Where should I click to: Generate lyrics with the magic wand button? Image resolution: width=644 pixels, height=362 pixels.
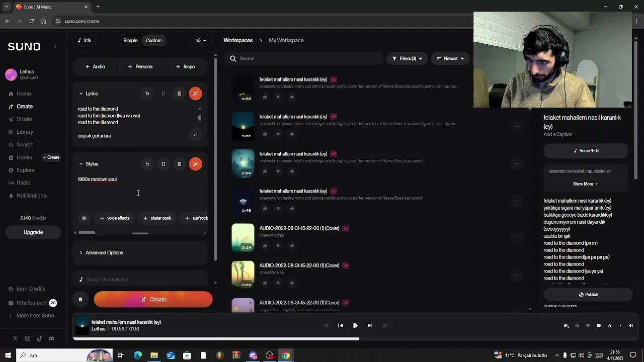coord(196,94)
